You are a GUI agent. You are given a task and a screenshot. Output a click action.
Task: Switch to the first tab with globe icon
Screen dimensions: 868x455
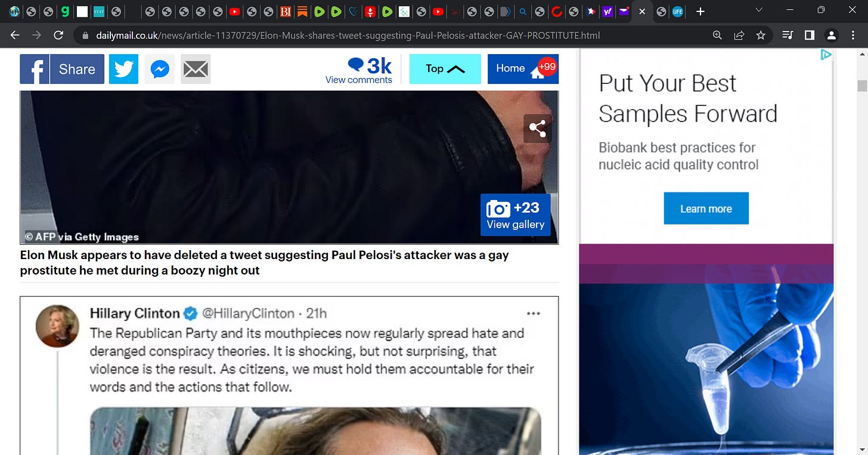[14, 11]
